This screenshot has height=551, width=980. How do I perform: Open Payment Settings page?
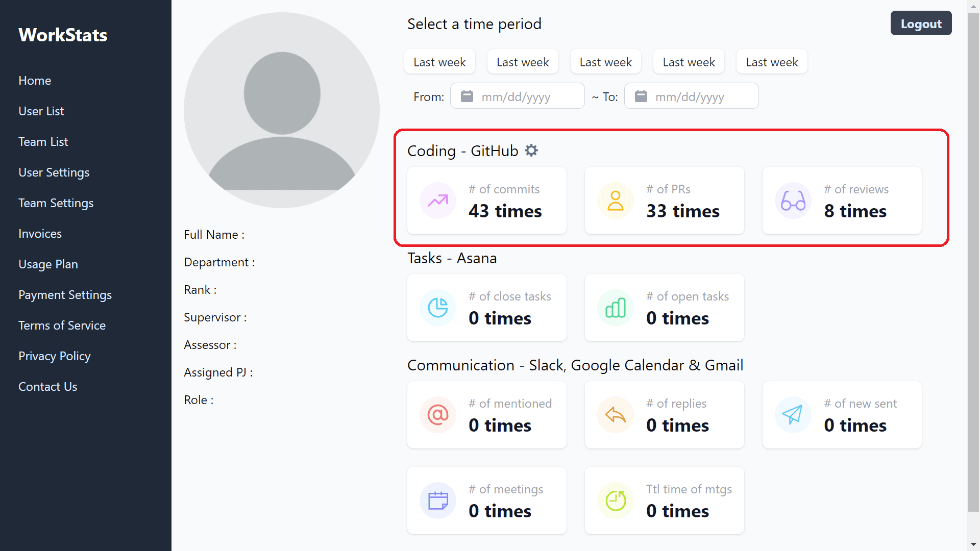65,295
